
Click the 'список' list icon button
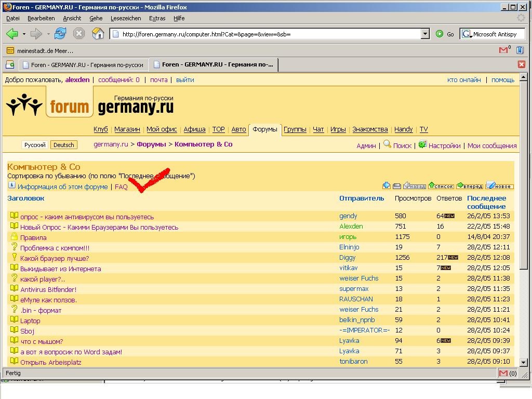[441, 186]
